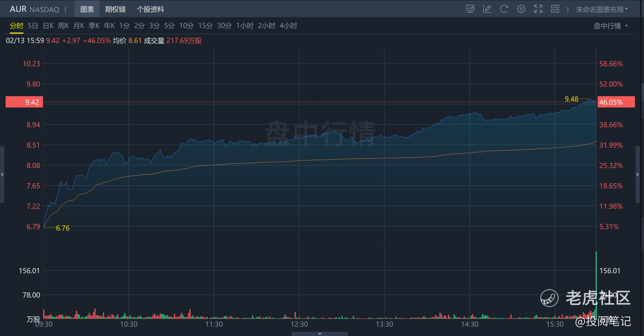Select the drawing pencil tool icon
This screenshot has height=336, width=644.
tap(487, 9)
